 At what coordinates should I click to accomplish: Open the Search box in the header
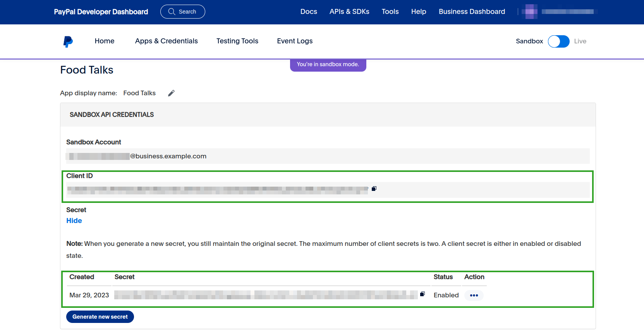[183, 12]
